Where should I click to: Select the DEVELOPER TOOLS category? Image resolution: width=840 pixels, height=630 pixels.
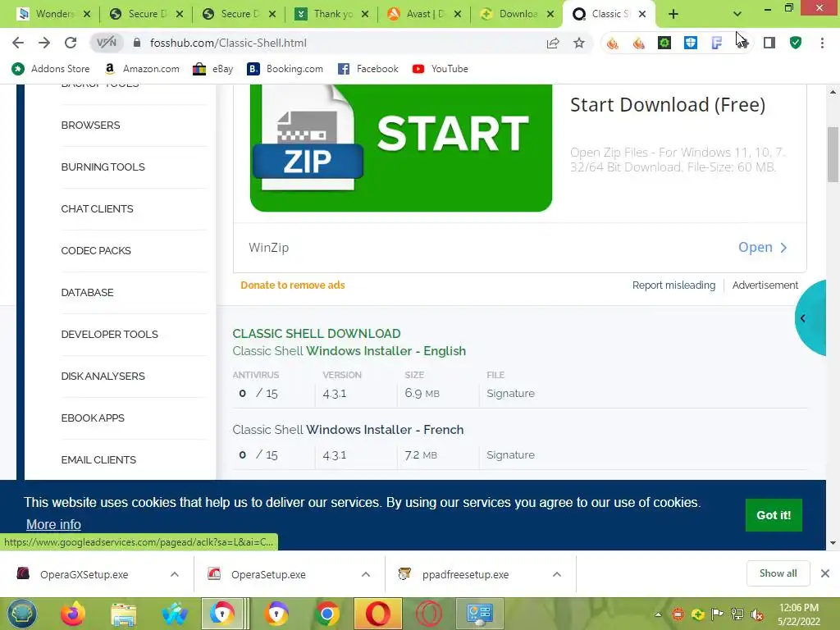109,334
